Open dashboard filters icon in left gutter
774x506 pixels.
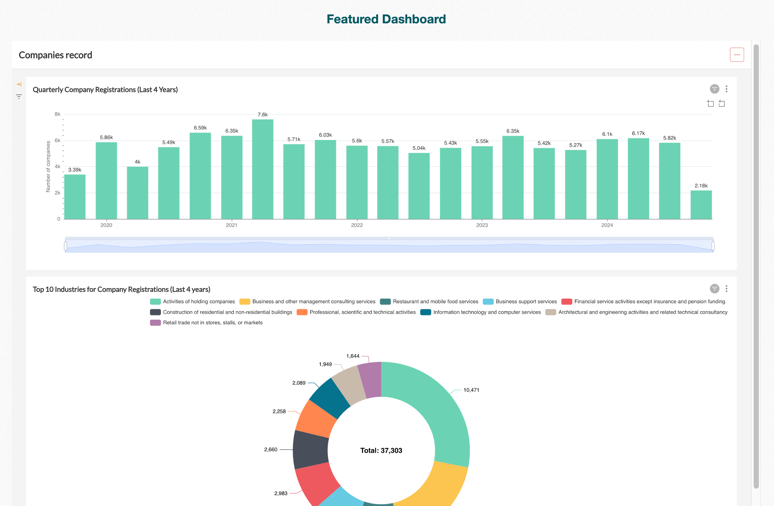pos(19,96)
